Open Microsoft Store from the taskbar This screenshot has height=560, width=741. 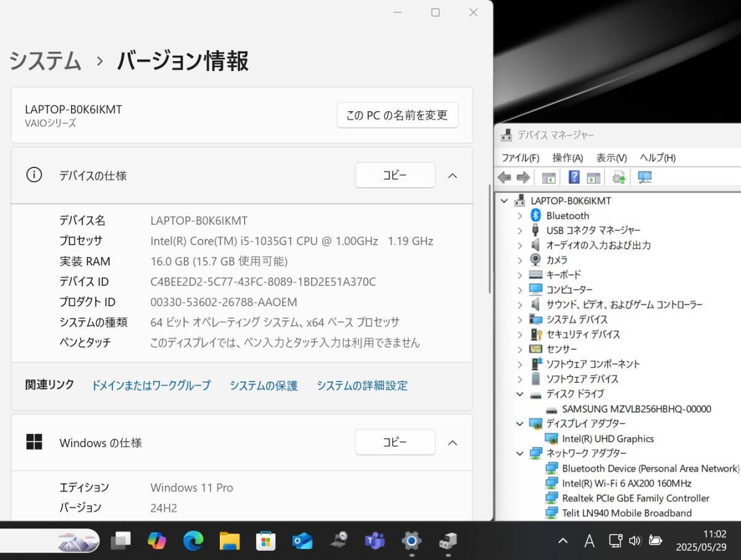[x=266, y=541]
